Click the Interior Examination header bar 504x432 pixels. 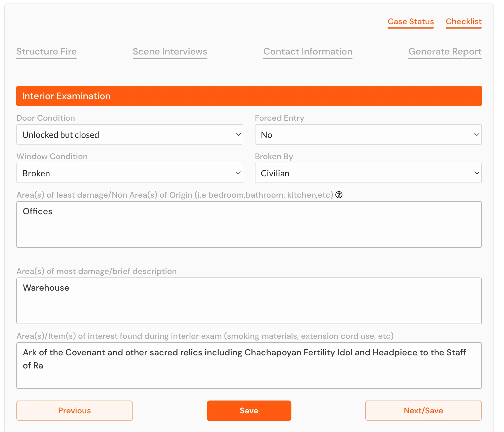pyautogui.click(x=249, y=96)
